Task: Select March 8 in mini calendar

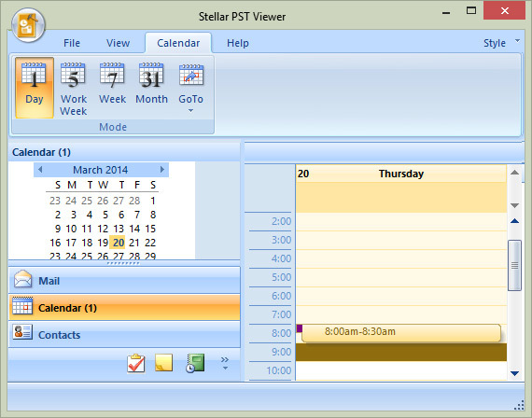Action: point(153,215)
